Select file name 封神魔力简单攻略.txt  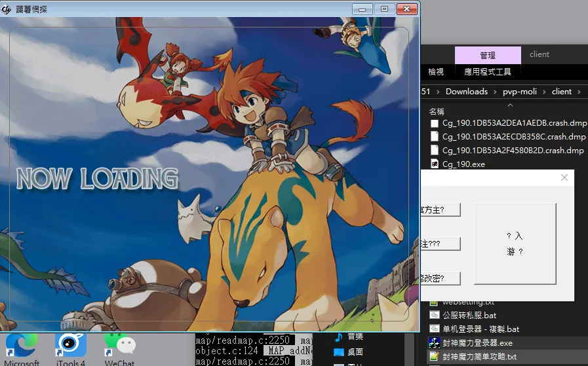[x=479, y=356]
